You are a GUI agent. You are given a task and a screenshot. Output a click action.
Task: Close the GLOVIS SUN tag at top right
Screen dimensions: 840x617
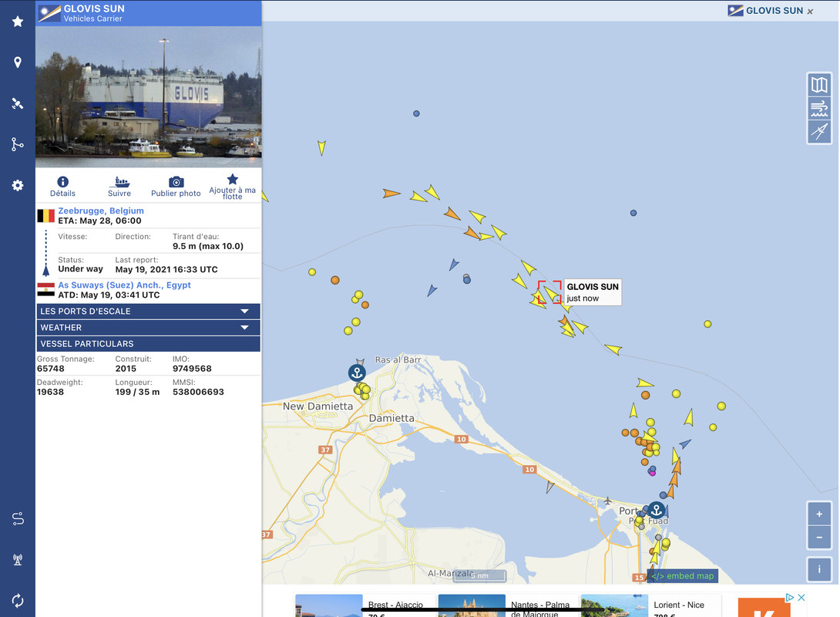(x=810, y=12)
